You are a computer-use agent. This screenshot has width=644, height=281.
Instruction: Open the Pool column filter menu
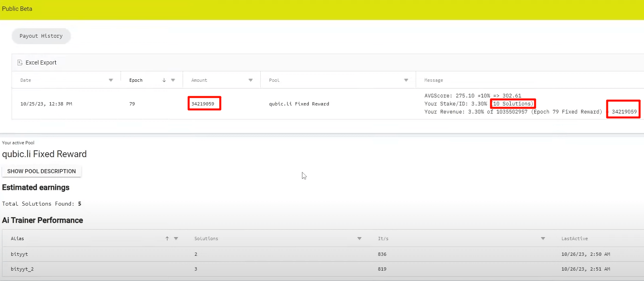406,80
